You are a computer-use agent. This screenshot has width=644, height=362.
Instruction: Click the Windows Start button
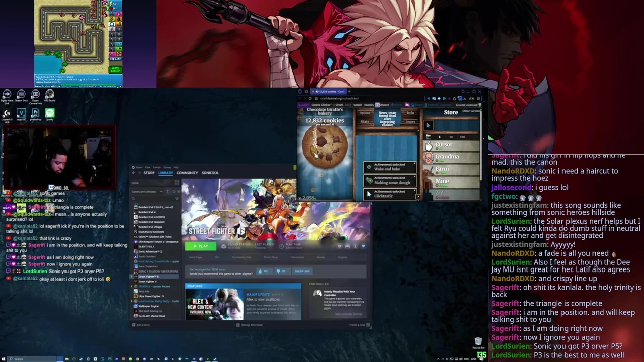coord(3,359)
